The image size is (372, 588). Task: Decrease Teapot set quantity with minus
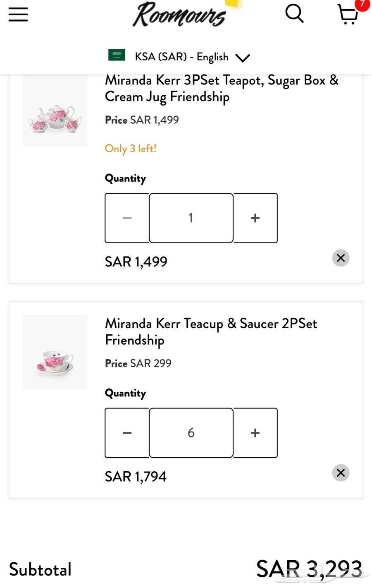tap(127, 218)
